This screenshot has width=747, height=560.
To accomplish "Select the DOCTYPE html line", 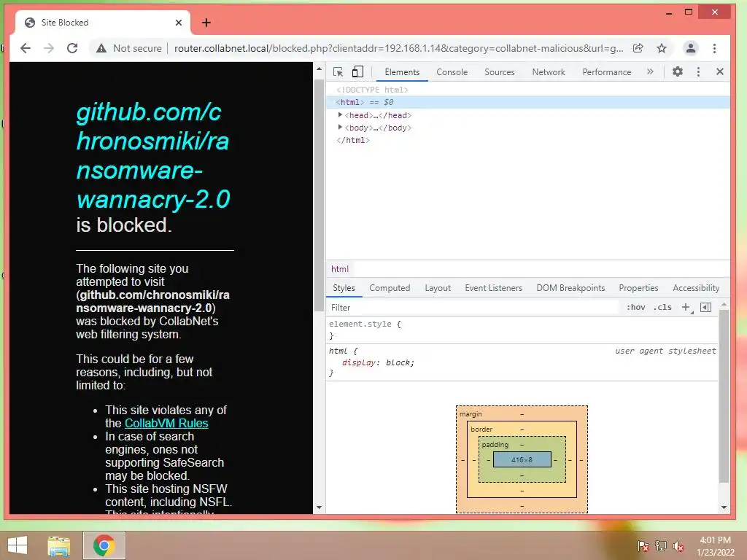I will point(372,90).
